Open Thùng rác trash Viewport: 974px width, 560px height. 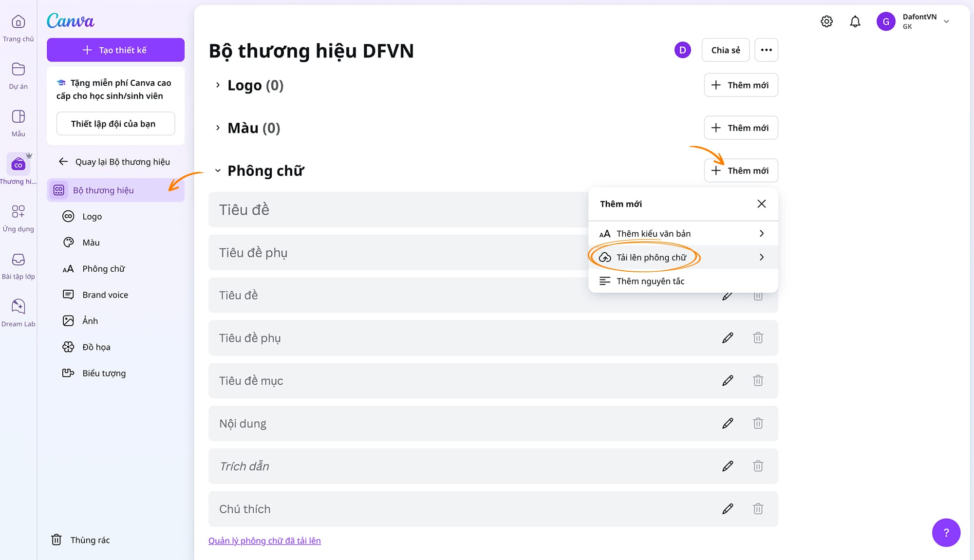(81, 540)
